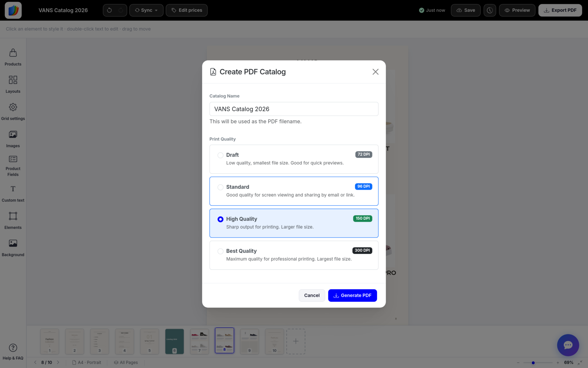Image resolution: width=588 pixels, height=368 pixels.
Task: Click the 'VANS Catalog 2026' title
Action: coord(63,10)
